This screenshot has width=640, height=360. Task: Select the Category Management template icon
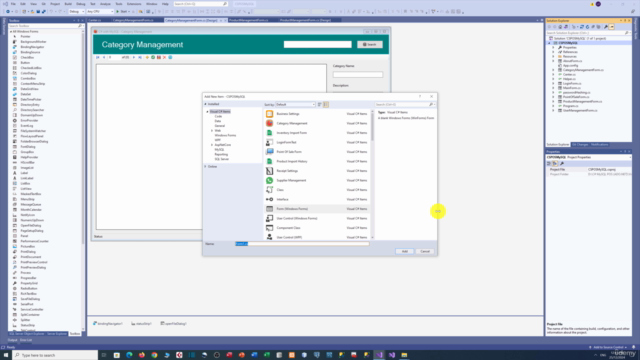point(269,123)
